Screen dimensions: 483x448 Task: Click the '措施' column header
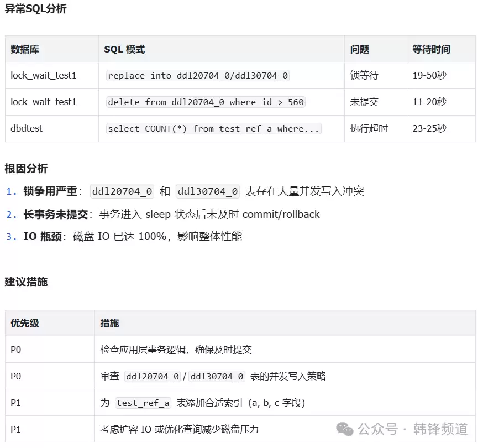tap(109, 323)
